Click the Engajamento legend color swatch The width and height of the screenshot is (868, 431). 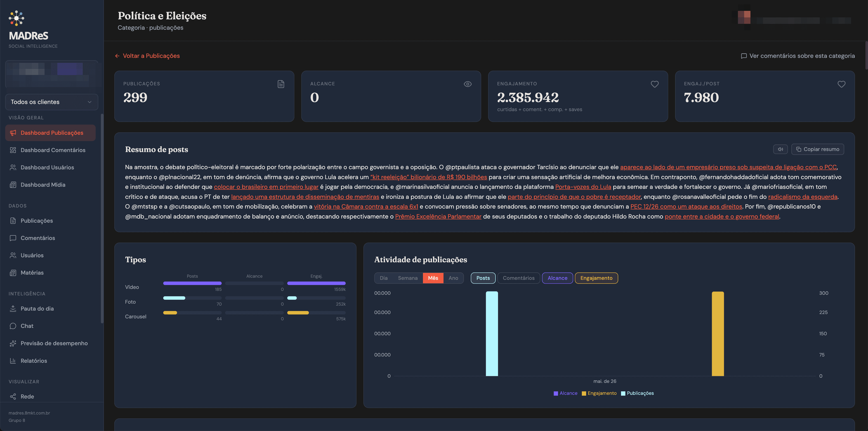click(584, 393)
